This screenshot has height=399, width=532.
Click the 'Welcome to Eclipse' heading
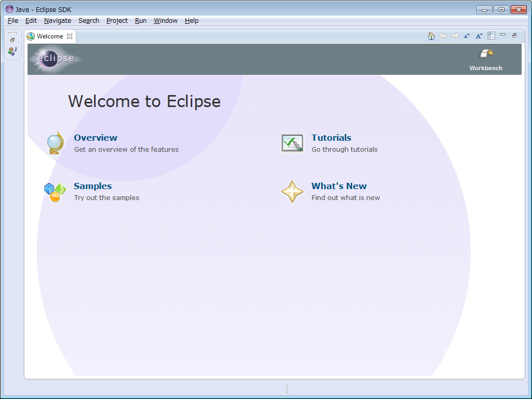144,101
